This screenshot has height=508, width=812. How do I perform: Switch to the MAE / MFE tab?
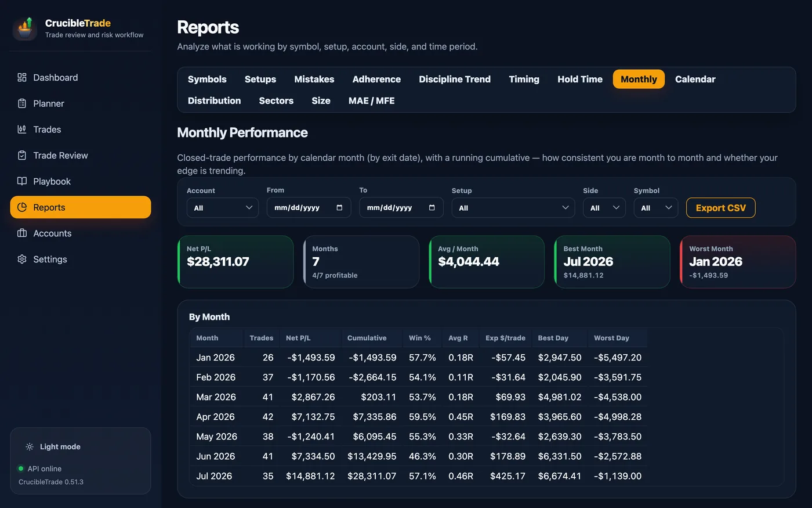371,100
